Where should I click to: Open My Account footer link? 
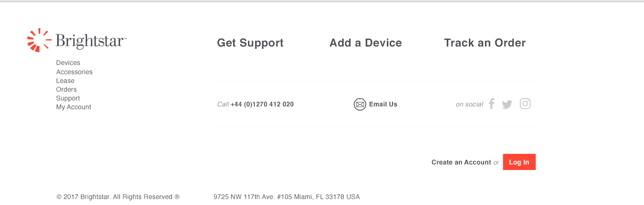[x=74, y=107]
